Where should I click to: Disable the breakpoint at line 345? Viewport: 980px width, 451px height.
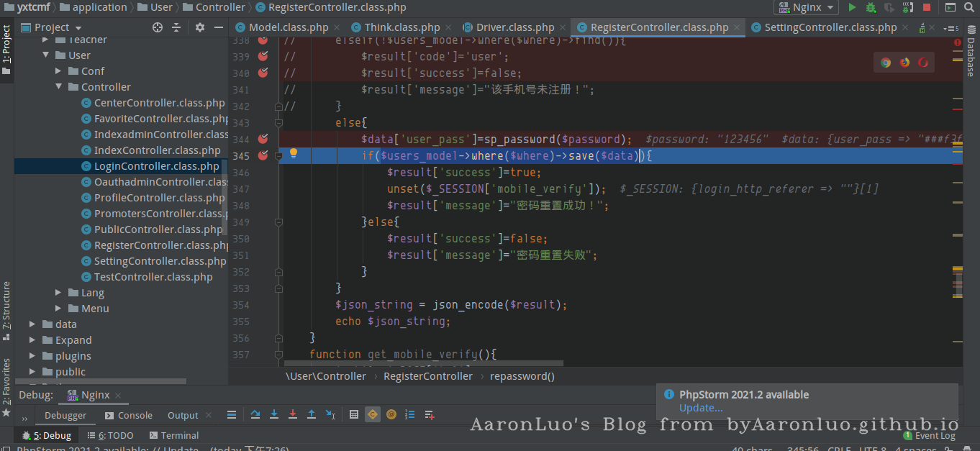263,155
